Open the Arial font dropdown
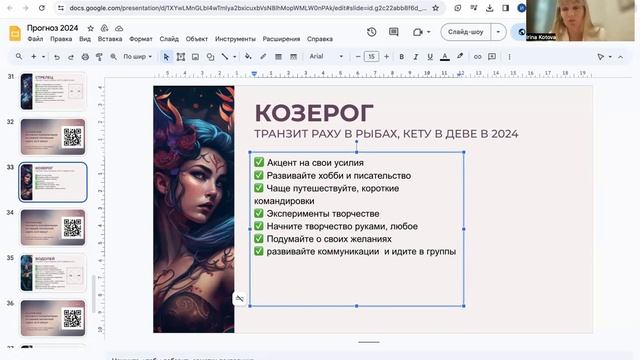640x360 pixels. click(326, 57)
